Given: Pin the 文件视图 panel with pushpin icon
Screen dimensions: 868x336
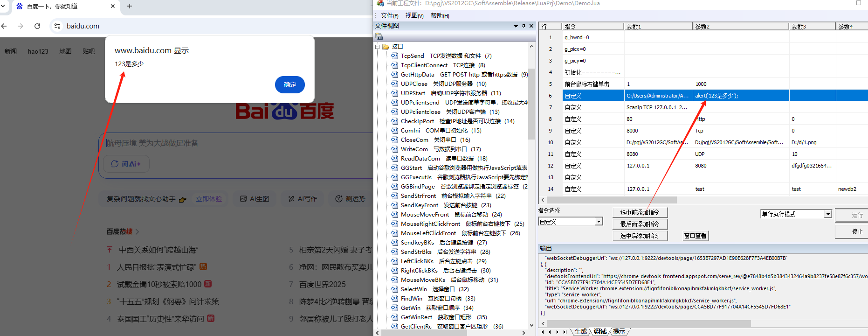Looking at the screenshot, I should [x=524, y=26].
